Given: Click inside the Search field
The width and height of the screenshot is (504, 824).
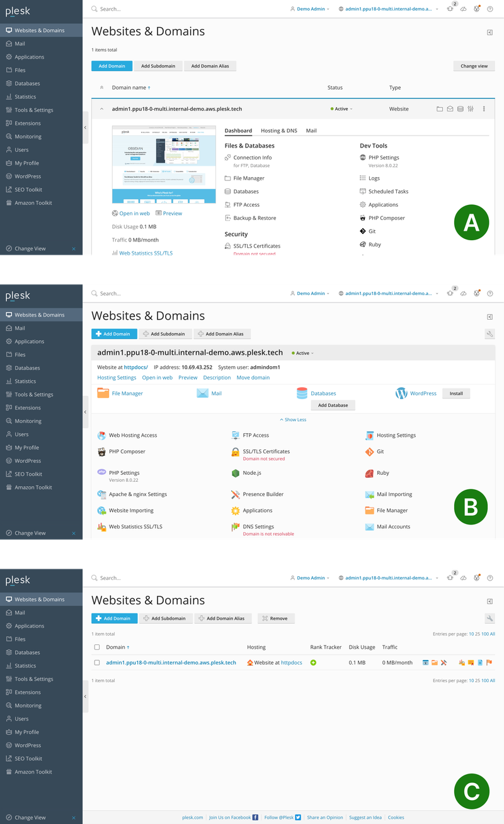Looking at the screenshot, I should pyautogui.click(x=126, y=9).
